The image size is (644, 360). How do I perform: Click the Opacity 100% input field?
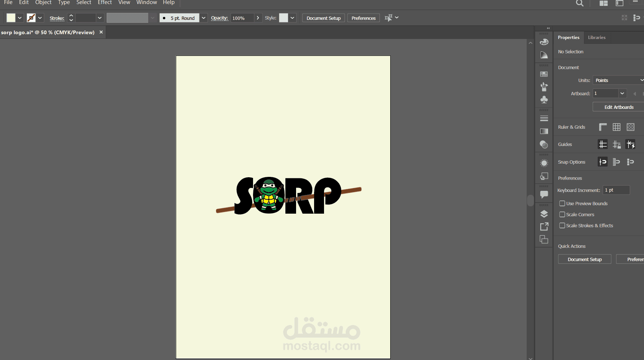pyautogui.click(x=242, y=18)
